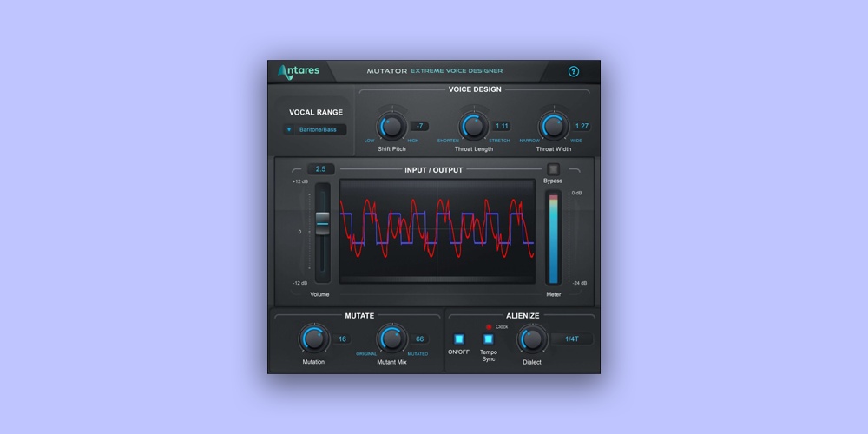
Task: Click the Shift Pitch value field showing -7
Action: tap(418, 126)
